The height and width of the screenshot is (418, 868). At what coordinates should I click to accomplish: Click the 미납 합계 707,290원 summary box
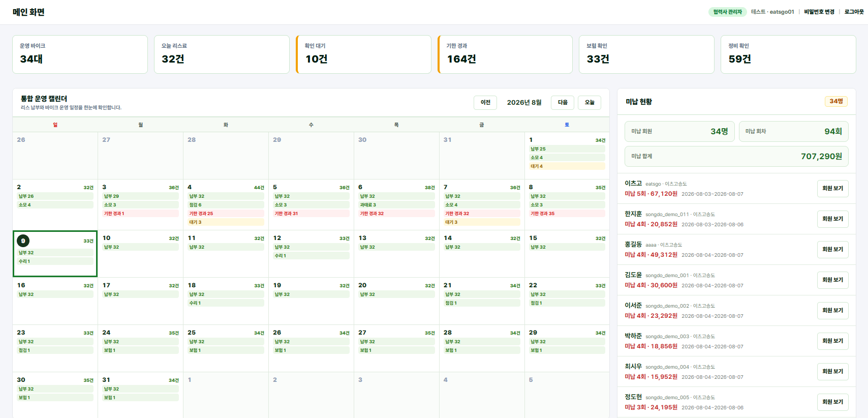736,157
